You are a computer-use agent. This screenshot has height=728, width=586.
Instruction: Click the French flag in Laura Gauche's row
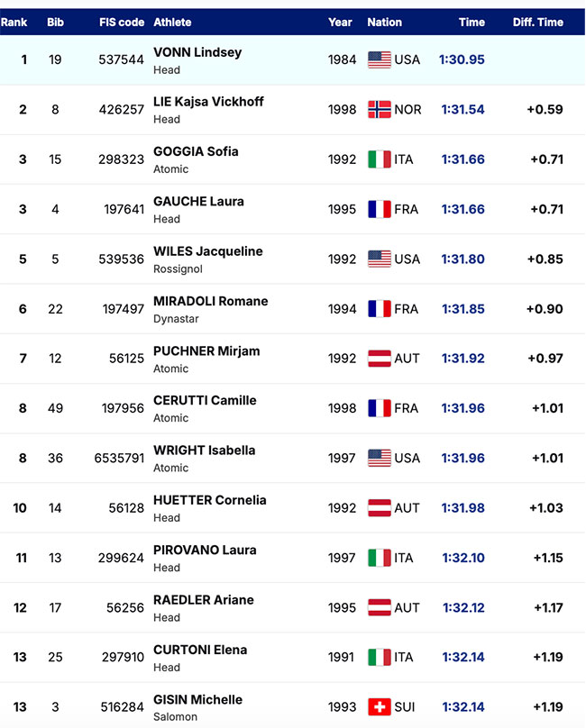pyautogui.click(x=379, y=209)
